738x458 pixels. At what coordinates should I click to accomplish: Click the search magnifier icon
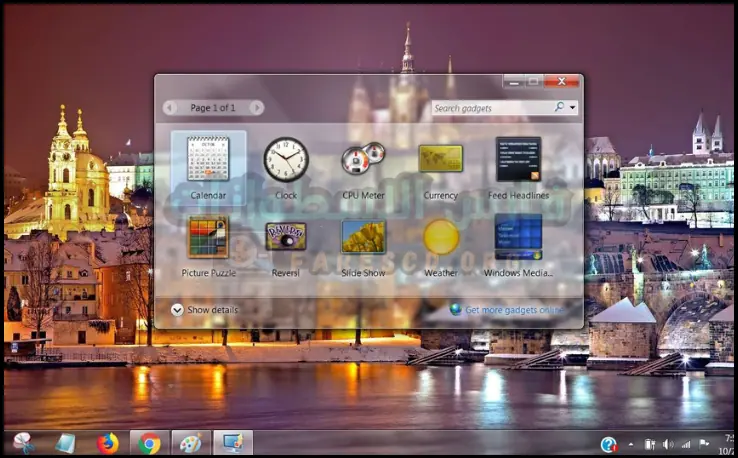(559, 107)
